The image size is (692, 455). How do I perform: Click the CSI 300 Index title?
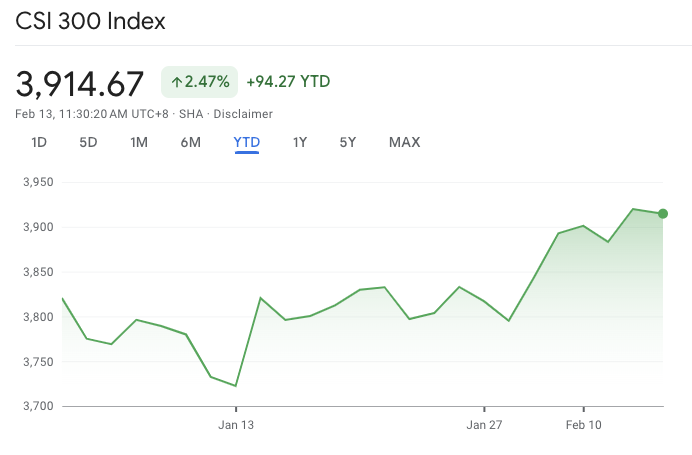point(90,21)
